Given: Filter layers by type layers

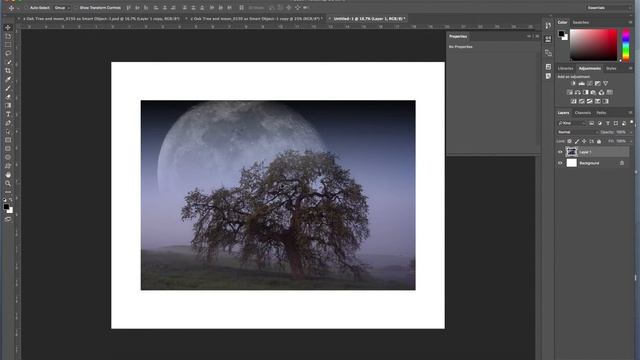Looking at the screenshot, I should click(x=608, y=123).
